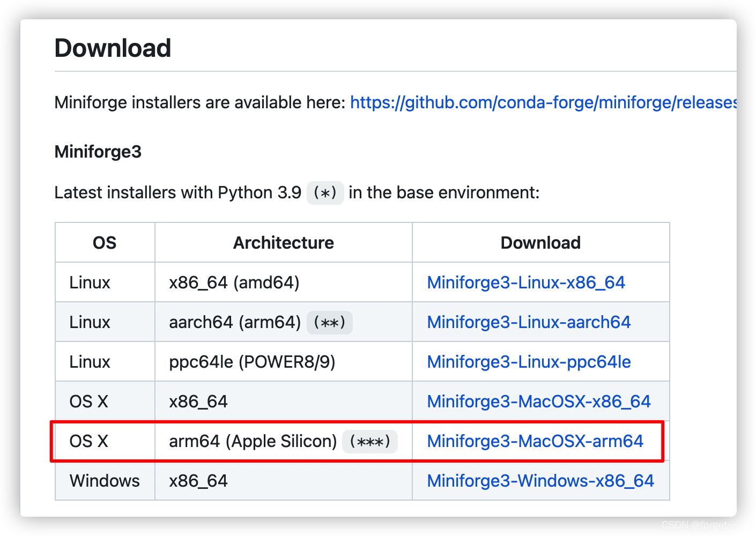Follow the Miniforge3-Linux-ppc64le download link
The height and width of the screenshot is (536, 756).
[x=529, y=362]
